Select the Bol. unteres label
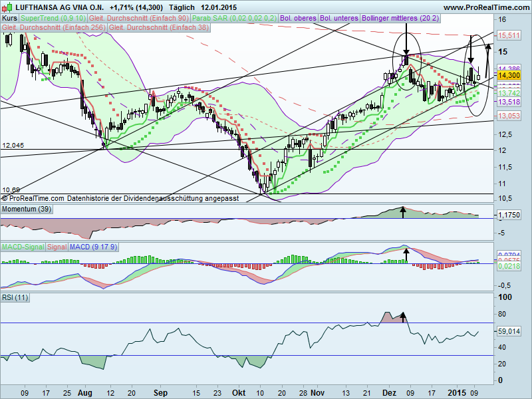The image size is (532, 399). pos(339,19)
